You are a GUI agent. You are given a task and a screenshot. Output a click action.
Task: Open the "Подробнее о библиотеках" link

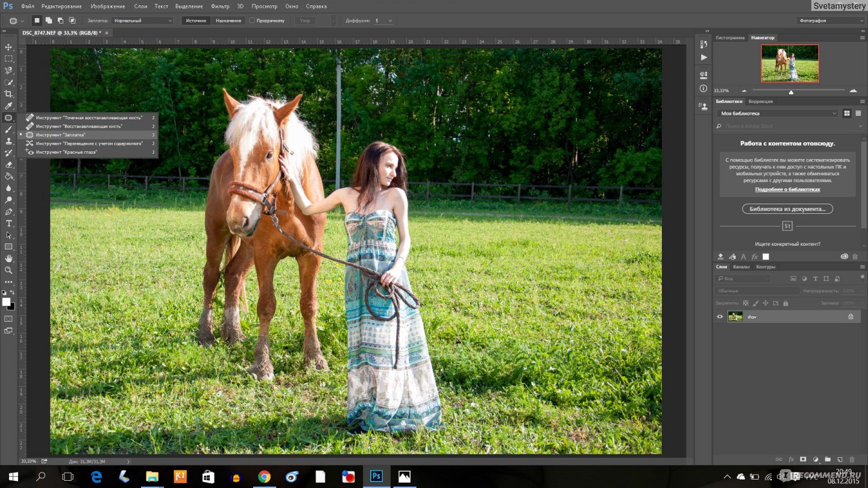pos(787,189)
